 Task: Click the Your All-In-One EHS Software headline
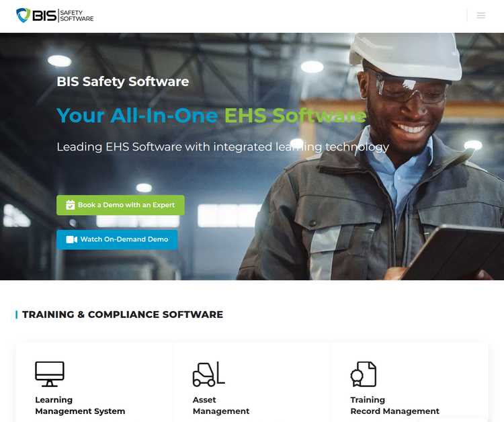pyautogui.click(x=212, y=115)
